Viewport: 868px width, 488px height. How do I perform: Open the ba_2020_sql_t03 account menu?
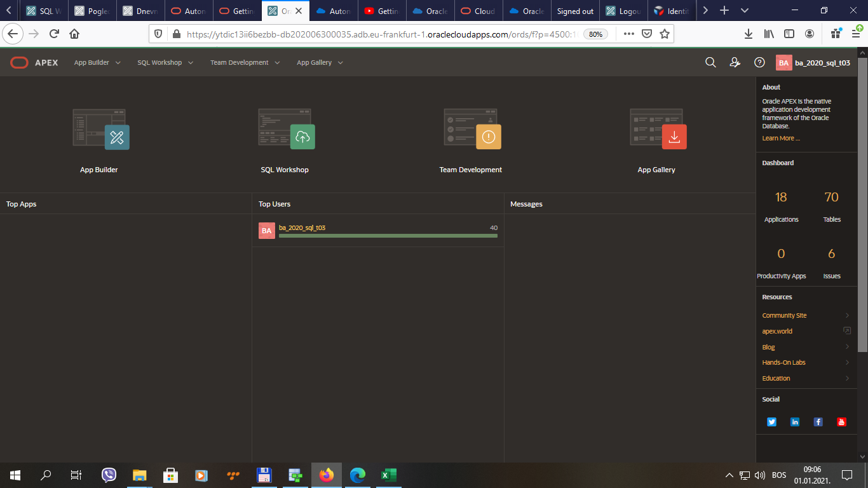coord(813,62)
